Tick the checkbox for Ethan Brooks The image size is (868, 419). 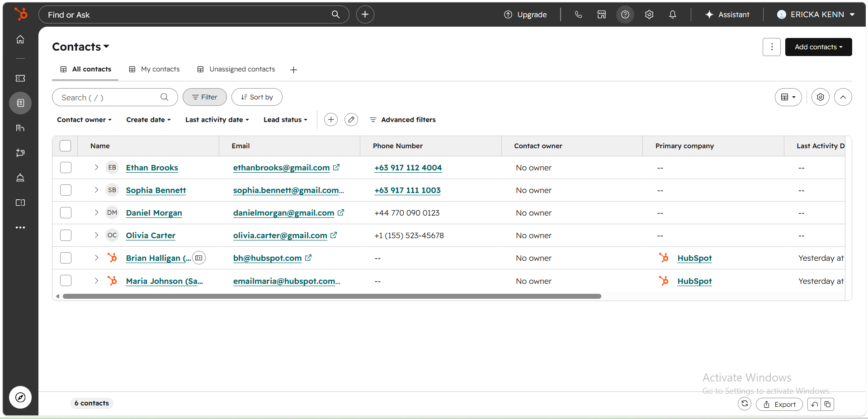tap(66, 167)
